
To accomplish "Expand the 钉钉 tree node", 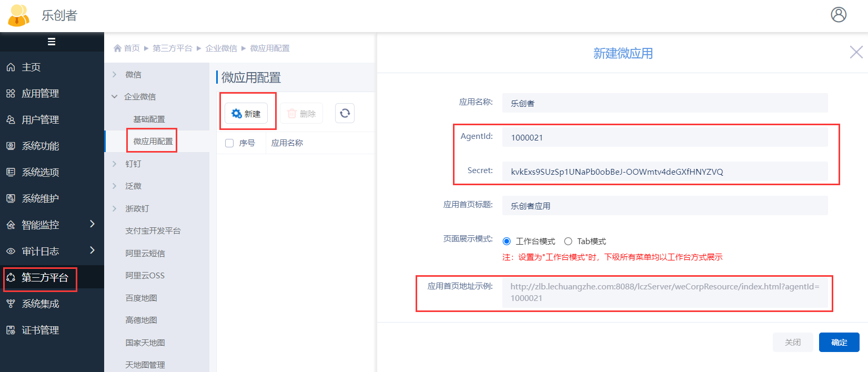I will (115, 164).
